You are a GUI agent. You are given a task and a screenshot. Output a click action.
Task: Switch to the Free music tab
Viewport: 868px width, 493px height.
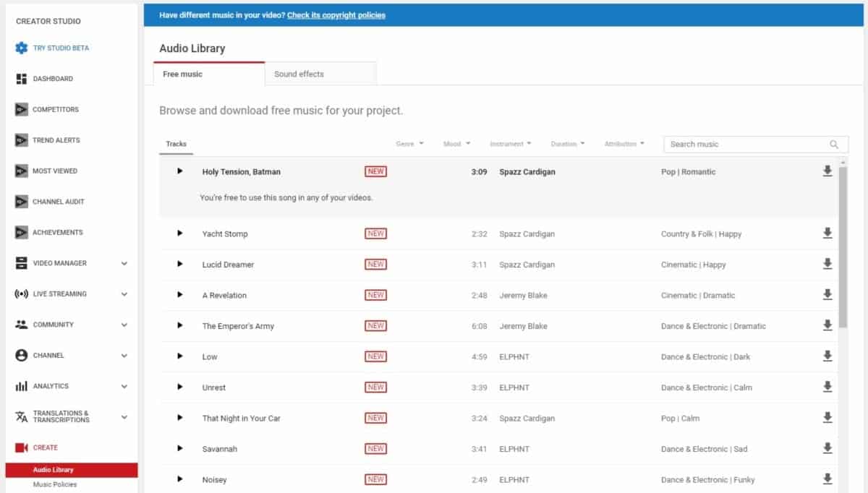(x=209, y=74)
